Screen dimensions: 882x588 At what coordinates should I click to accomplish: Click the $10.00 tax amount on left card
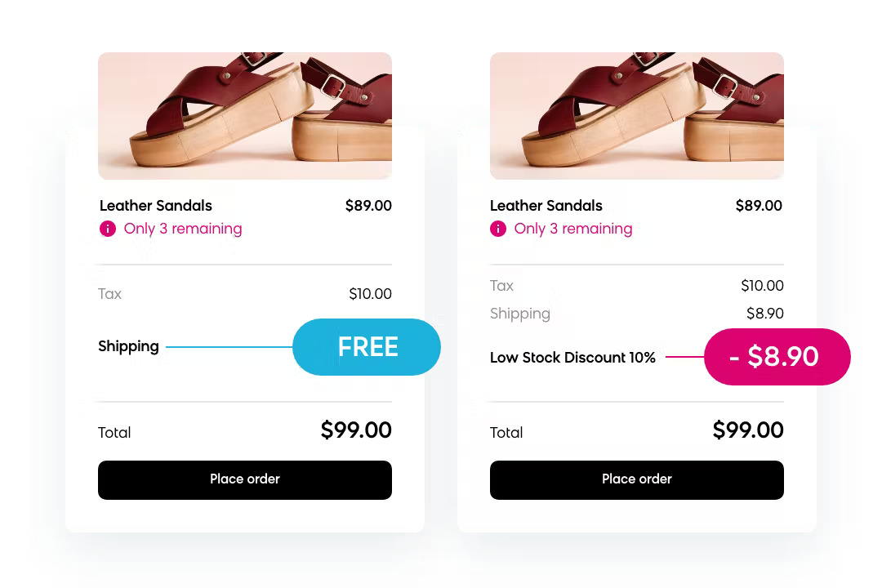coord(370,294)
